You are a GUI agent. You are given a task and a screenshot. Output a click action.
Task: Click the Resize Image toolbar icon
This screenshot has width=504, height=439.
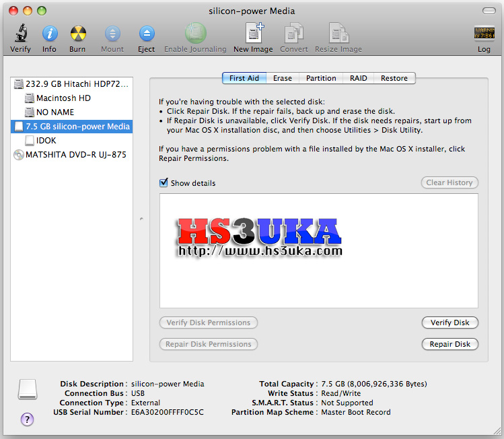338,33
